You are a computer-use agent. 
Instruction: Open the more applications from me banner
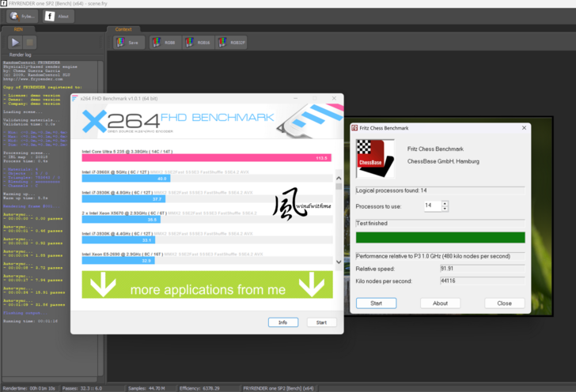click(x=207, y=290)
